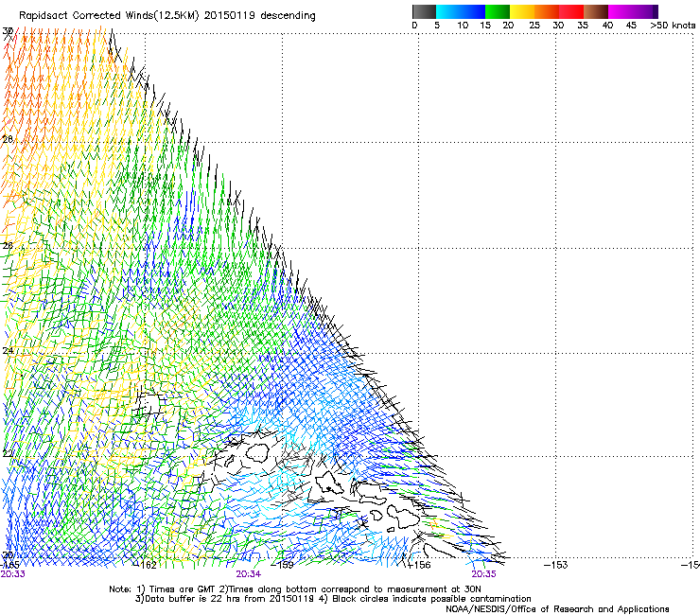Click the brown 35-40 knots legend segment
Image resolution: width=700 pixels, height=615 pixels.
596,11
